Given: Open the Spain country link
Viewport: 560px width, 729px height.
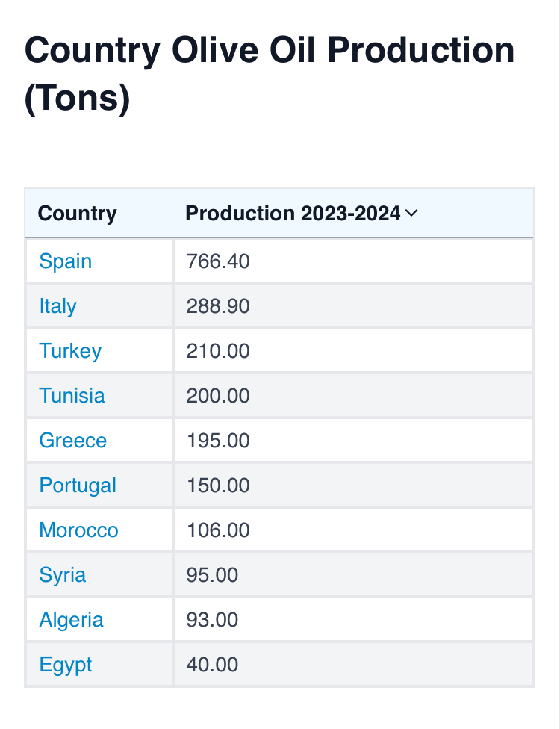Looking at the screenshot, I should click(x=66, y=261).
